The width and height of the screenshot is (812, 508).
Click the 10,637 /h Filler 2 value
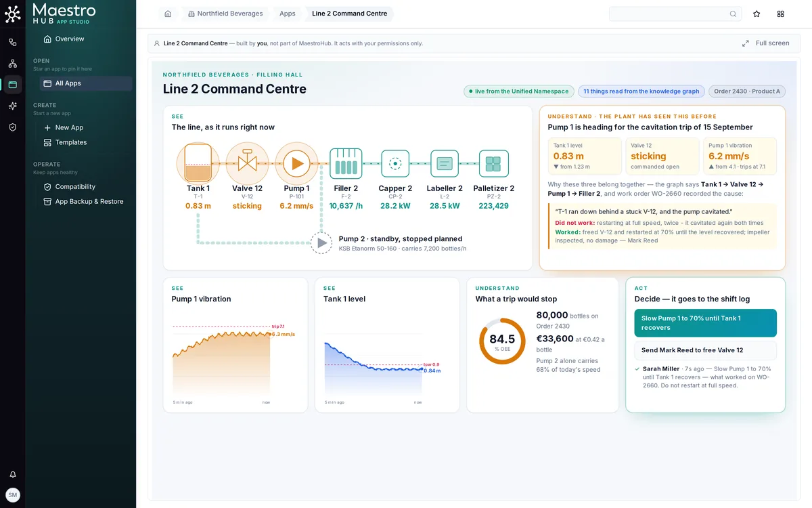(x=346, y=206)
